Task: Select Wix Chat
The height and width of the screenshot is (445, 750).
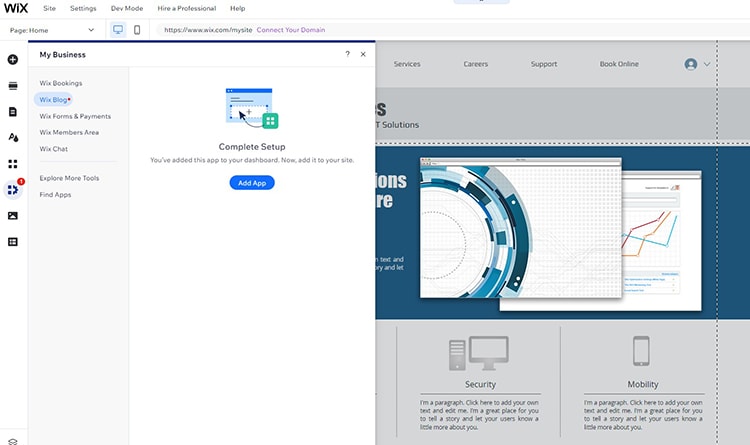Action: tap(54, 149)
